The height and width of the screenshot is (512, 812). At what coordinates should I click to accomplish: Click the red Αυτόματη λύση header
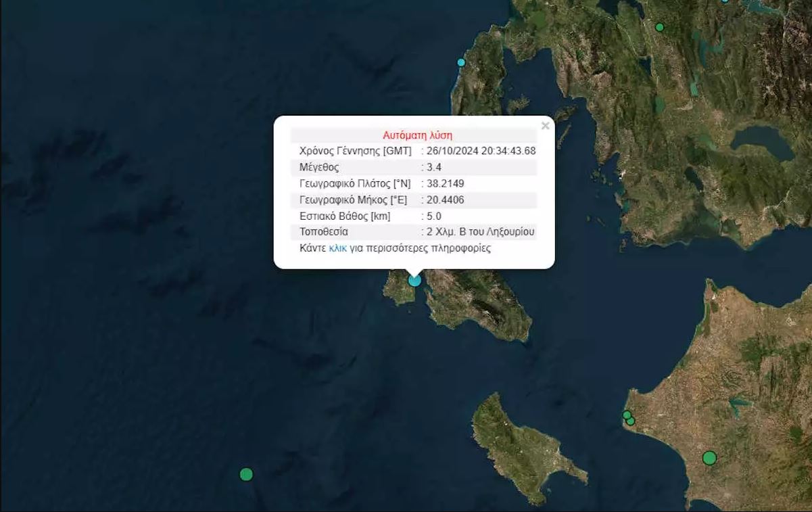click(417, 135)
